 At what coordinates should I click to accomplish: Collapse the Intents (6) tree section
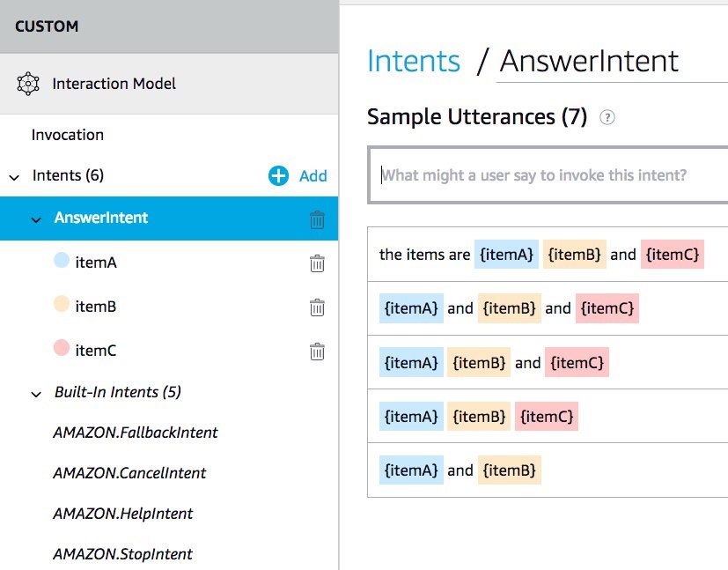[x=14, y=177]
